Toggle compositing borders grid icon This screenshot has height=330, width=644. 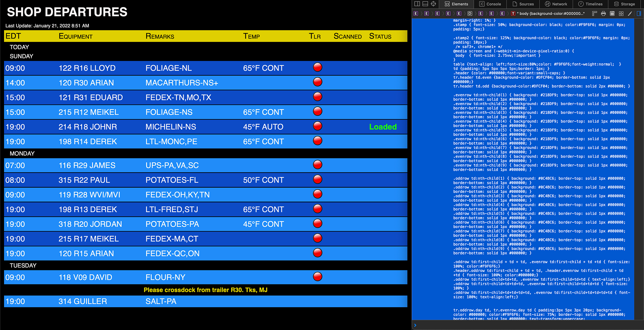tap(621, 13)
